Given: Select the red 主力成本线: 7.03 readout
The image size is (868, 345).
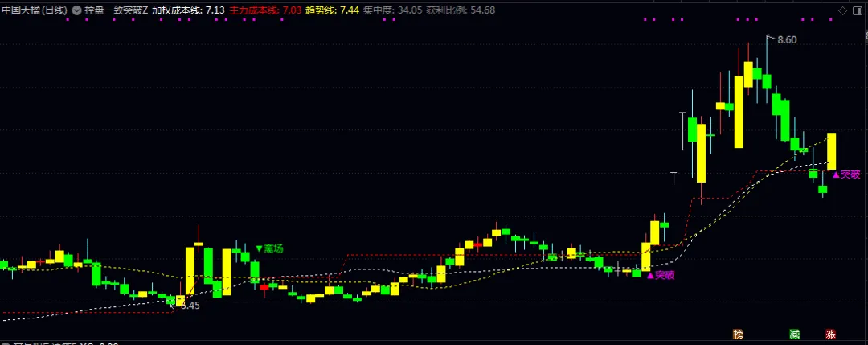Looking at the screenshot, I should (x=265, y=10).
